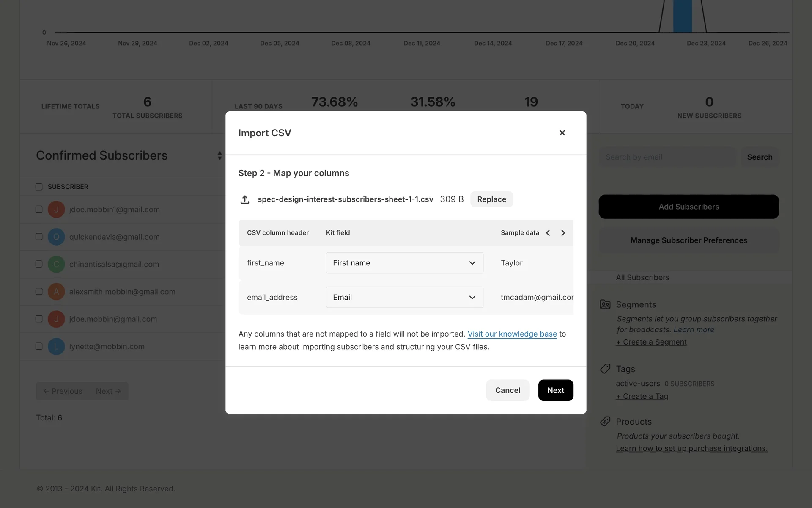Close the Import CSV dialog
812x508 pixels.
(562, 133)
